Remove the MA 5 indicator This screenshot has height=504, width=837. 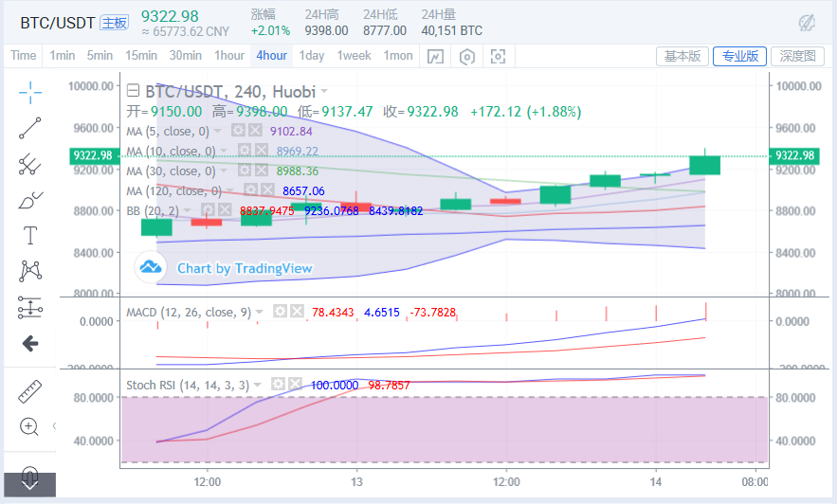255,131
